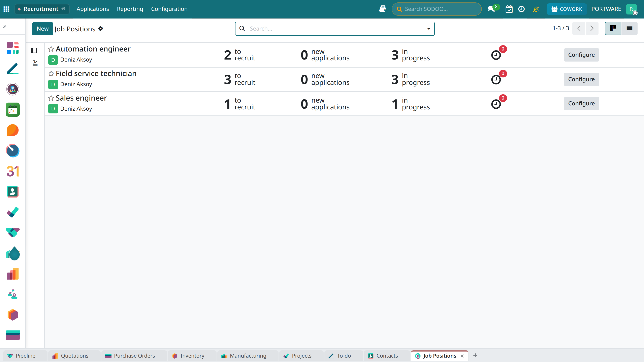644x362 pixels.
Task: Open the PORTWARE company switcher
Action: pos(606,9)
